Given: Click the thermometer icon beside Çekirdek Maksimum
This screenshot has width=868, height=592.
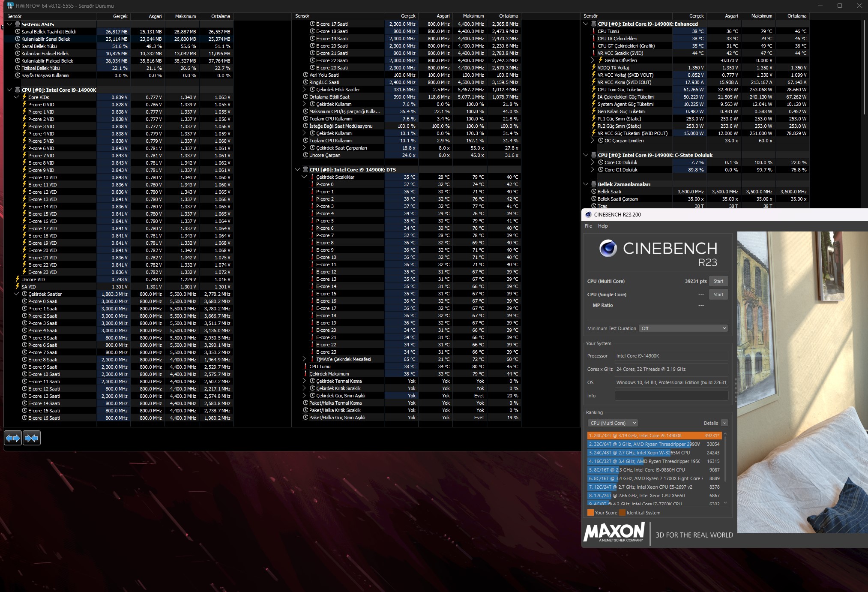Looking at the screenshot, I should (x=305, y=374).
